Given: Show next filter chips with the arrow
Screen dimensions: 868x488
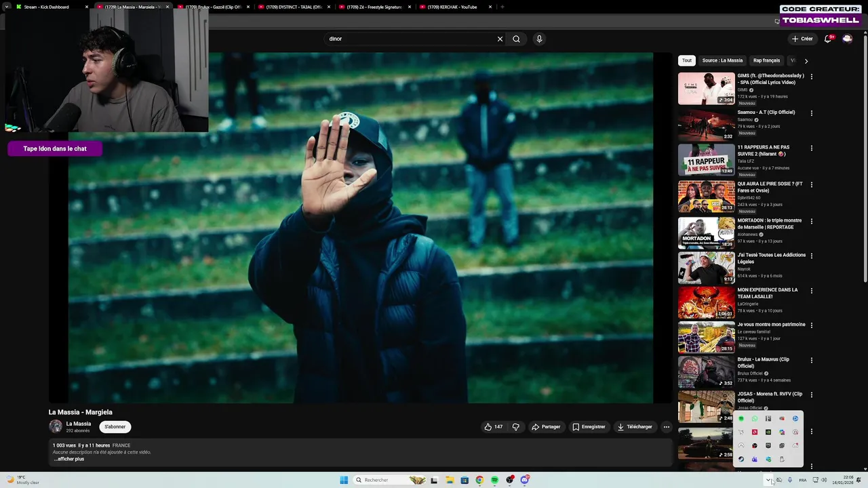Looking at the screenshot, I should [x=806, y=61].
